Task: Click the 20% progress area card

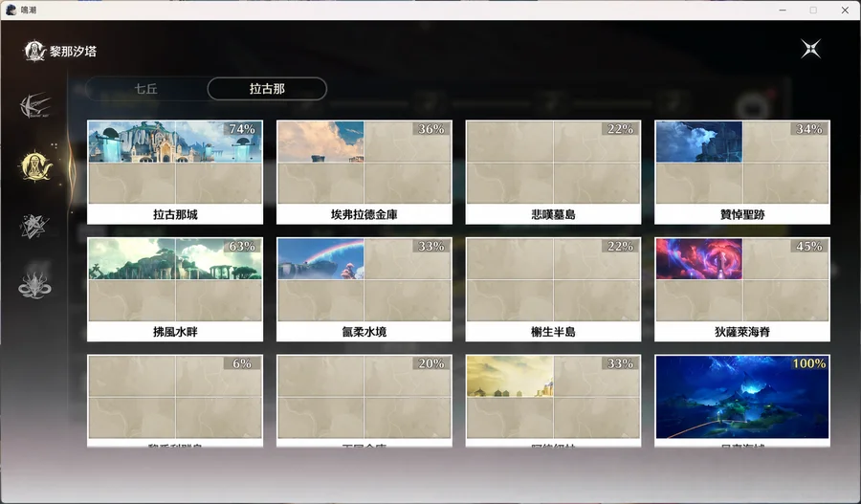Action: pyautogui.click(x=364, y=401)
